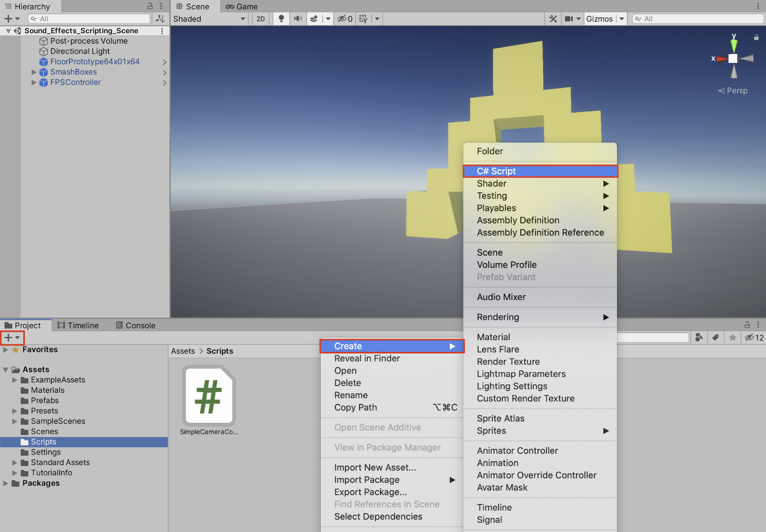766x532 pixels.
Task: Toggle the Hierarchy panel lock
Action: [x=150, y=6]
